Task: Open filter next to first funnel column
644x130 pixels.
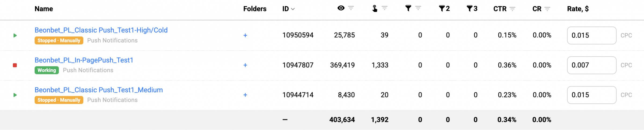Action: click(x=418, y=8)
